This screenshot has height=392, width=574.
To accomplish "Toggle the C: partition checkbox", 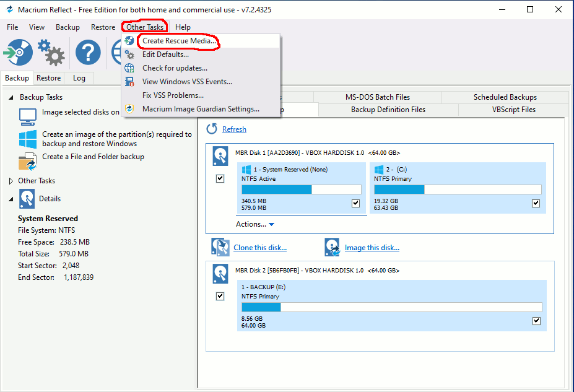I will 536,203.
